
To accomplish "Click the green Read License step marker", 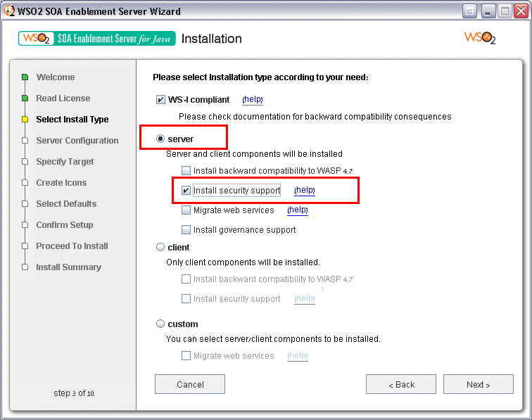I will tap(25, 98).
